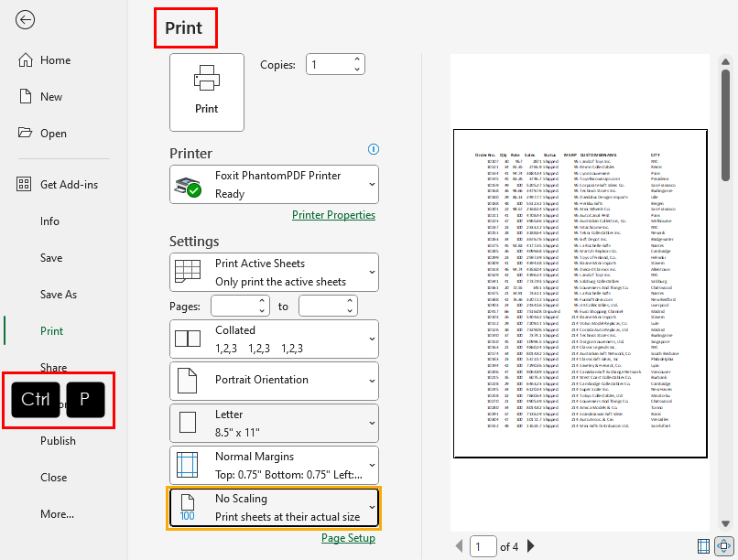Decrease the Pages to value
The image size is (738, 560).
(350, 311)
